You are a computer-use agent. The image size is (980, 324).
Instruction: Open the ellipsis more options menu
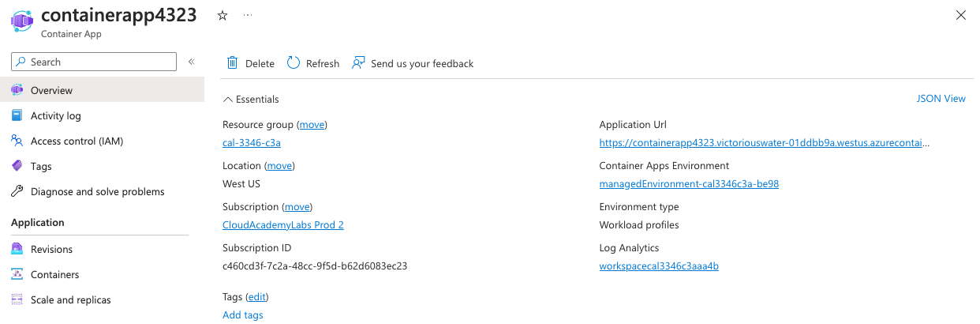pyautogui.click(x=248, y=16)
